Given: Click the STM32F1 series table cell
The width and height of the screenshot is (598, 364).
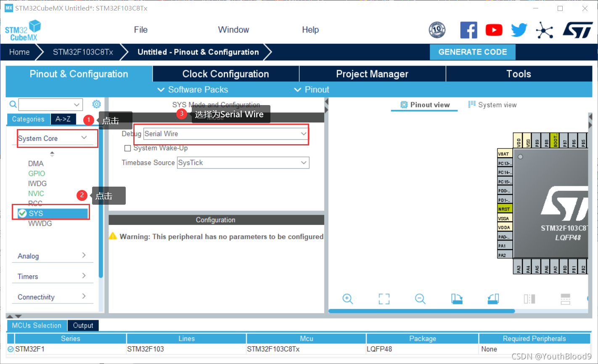Looking at the screenshot, I should click(x=70, y=349).
